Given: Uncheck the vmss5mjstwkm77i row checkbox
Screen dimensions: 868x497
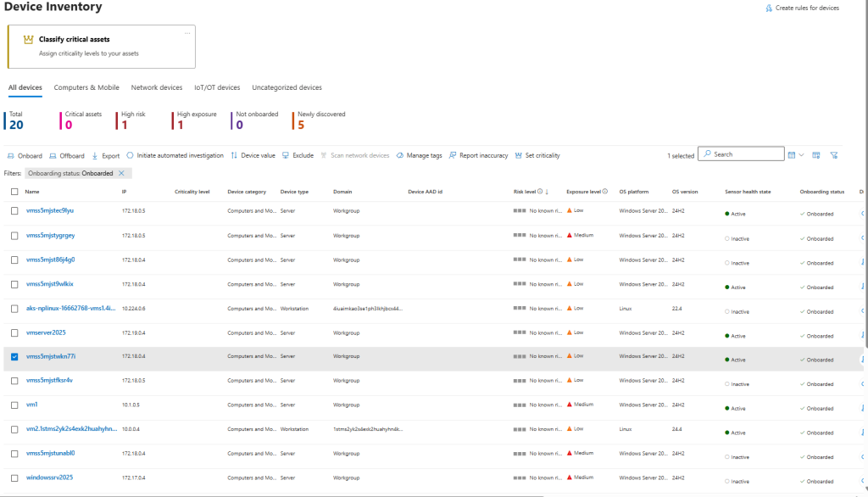Looking at the screenshot, I should point(14,357).
